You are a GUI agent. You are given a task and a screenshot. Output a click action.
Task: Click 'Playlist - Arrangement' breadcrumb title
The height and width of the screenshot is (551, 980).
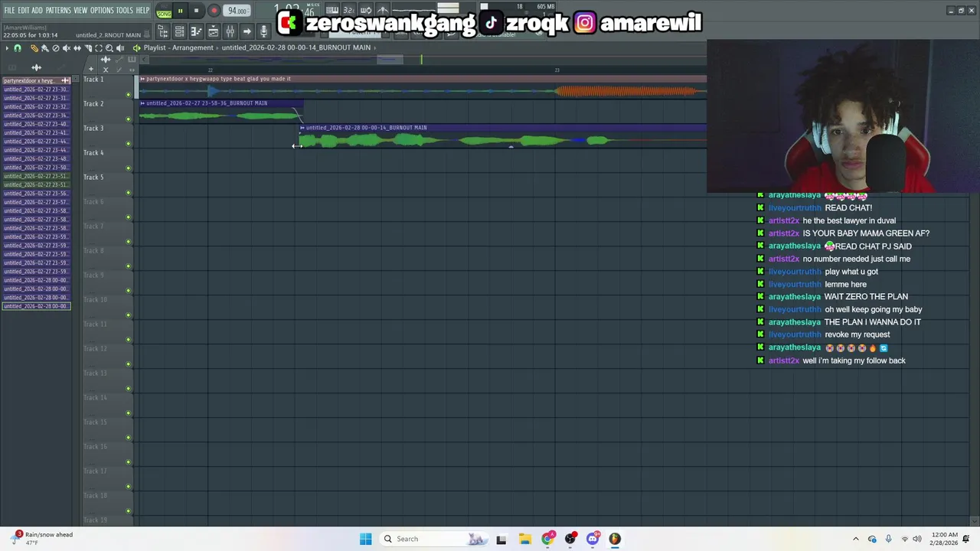point(178,47)
